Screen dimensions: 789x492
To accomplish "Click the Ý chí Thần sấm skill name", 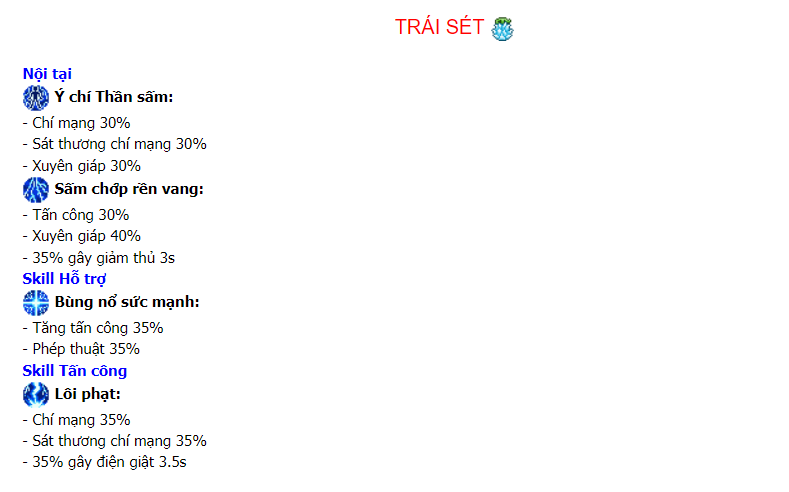I will (x=114, y=97).
